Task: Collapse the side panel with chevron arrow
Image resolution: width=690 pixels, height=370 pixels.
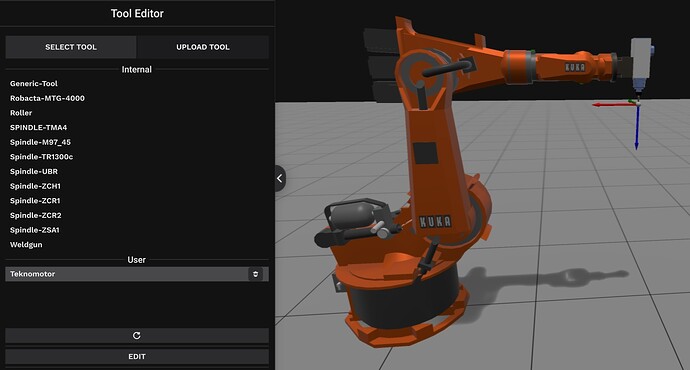Action: point(280,178)
